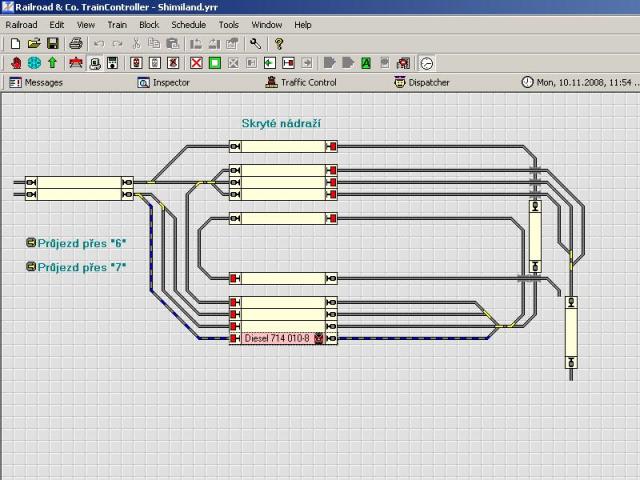Viewport: 640px width, 480px height.
Task: Toggle the clock icon in toolbar
Action: [x=427, y=63]
